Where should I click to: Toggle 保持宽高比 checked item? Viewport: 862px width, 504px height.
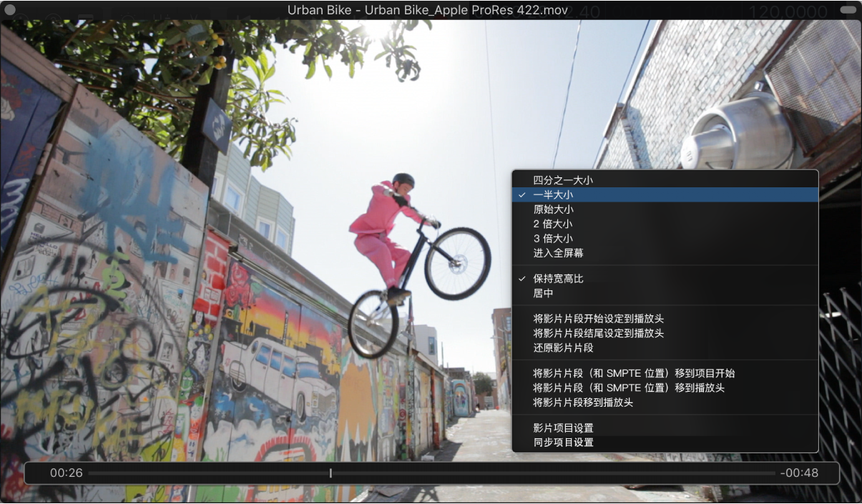click(x=665, y=278)
